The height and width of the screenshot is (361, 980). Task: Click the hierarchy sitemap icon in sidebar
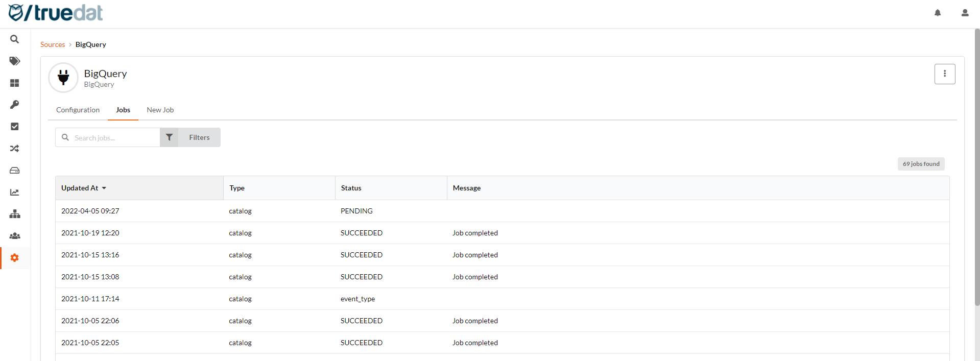pyautogui.click(x=15, y=214)
